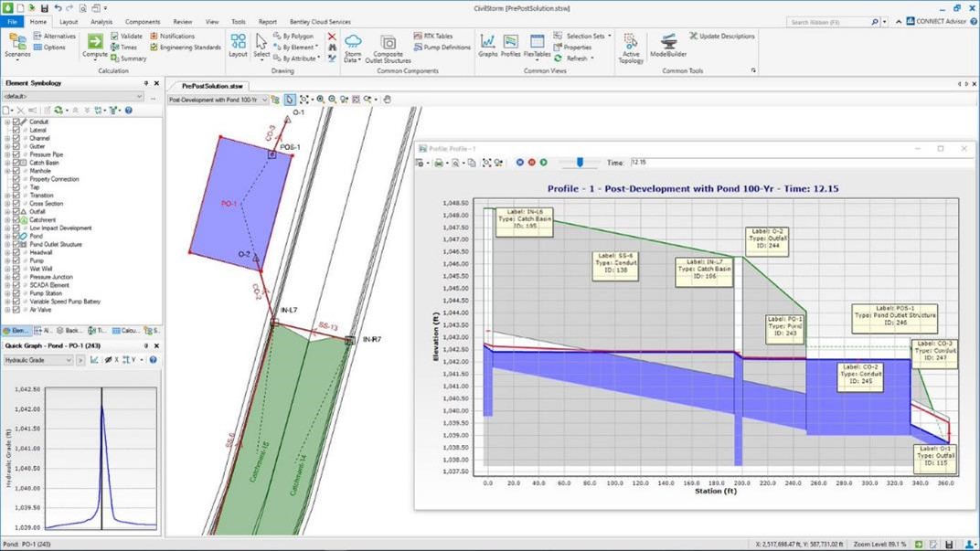Click the time slider in the Profile window
This screenshot has height=551, width=980.
tap(580, 162)
